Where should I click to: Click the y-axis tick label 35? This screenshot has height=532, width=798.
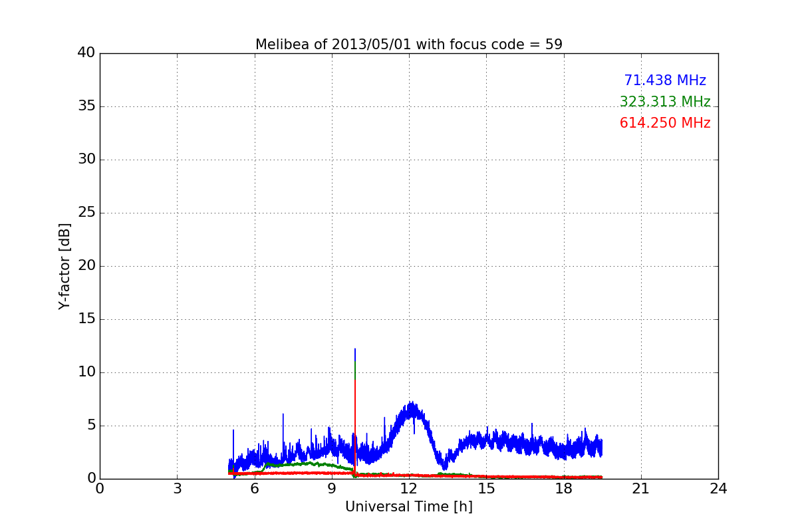pyautogui.click(x=86, y=106)
